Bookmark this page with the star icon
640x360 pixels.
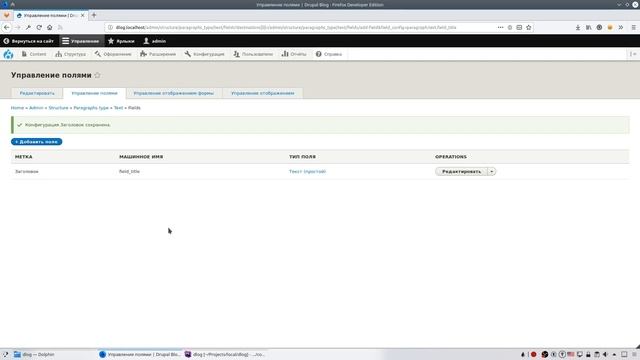pyautogui.click(x=529, y=27)
